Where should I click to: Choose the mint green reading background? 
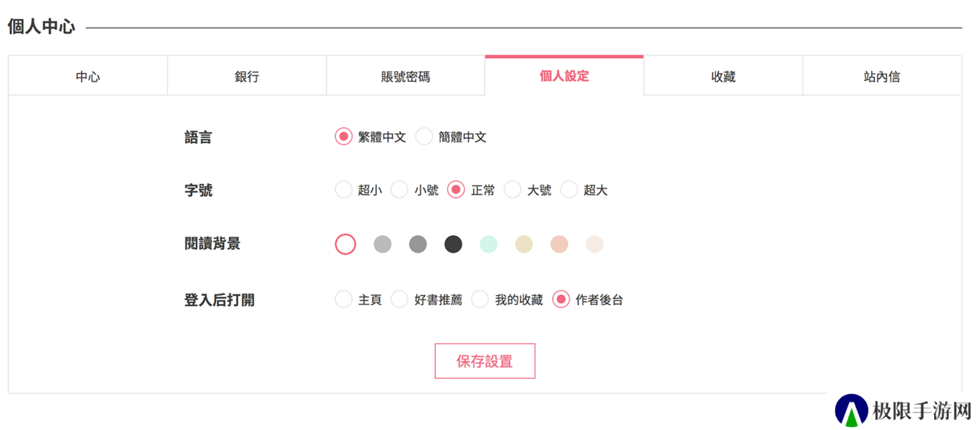tap(488, 244)
